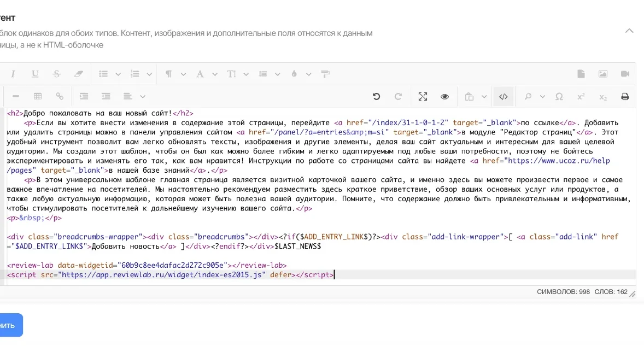Expand the find and replace dropdown arrow

[542, 97]
